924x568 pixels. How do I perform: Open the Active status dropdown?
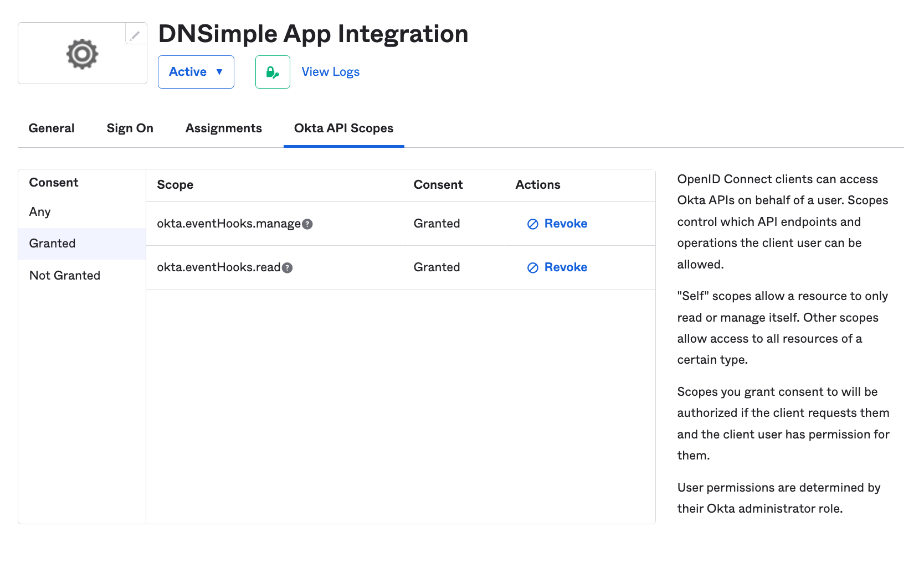[x=196, y=72]
